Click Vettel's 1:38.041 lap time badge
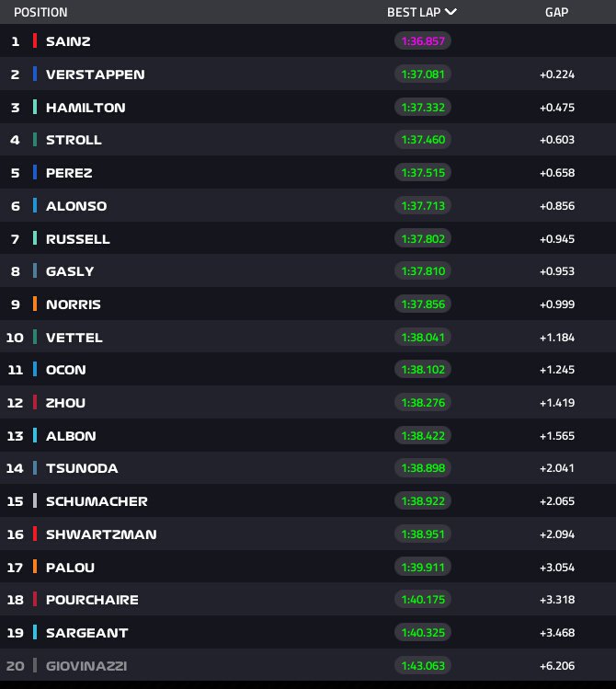The image size is (616, 689). pos(423,338)
